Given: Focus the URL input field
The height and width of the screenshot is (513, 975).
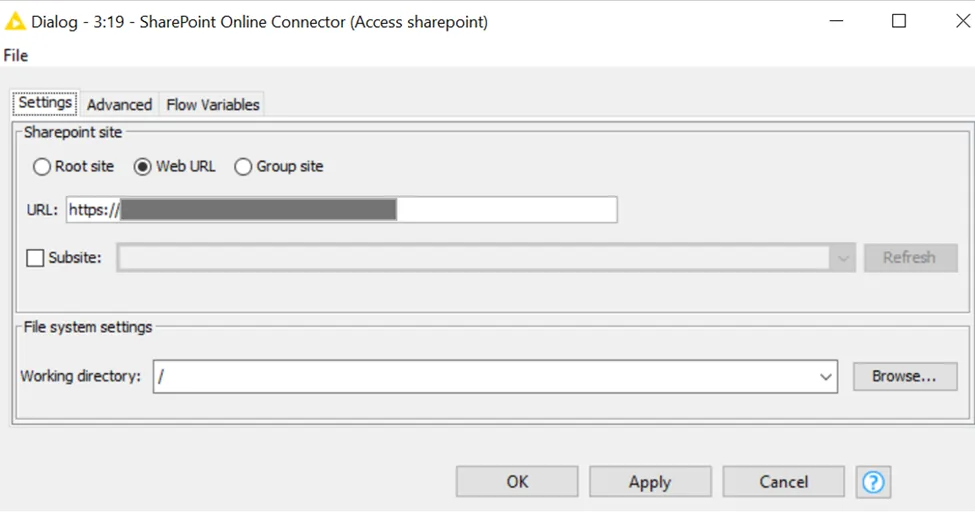Looking at the screenshot, I should (x=342, y=210).
